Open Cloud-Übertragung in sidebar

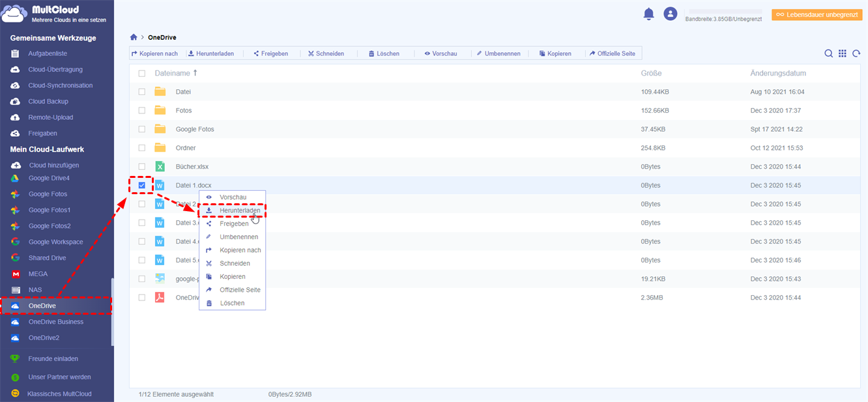pos(55,69)
